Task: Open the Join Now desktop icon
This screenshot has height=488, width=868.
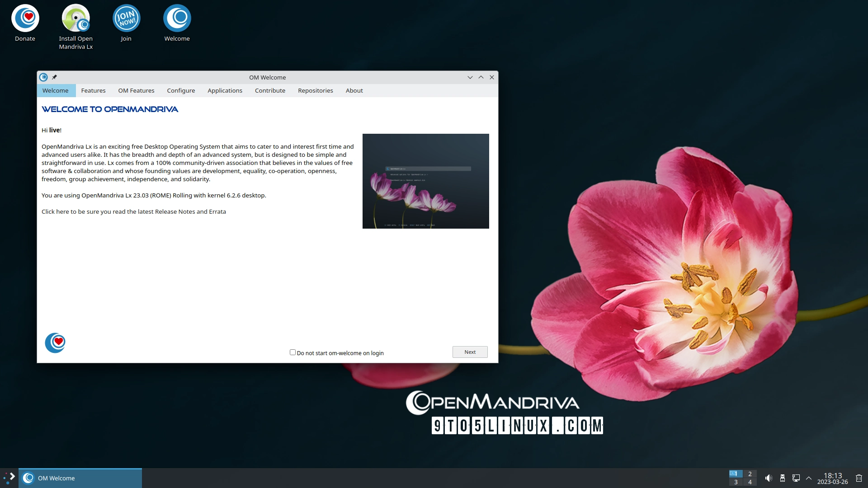Action: [x=126, y=18]
